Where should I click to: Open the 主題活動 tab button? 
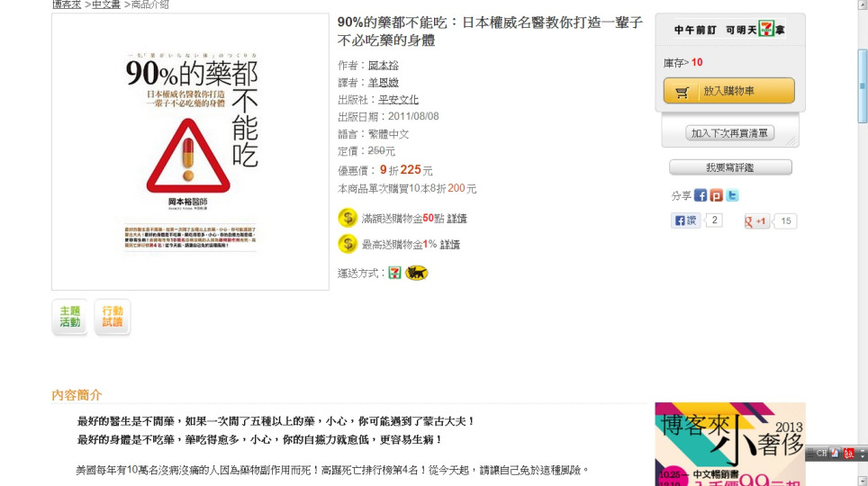(x=69, y=317)
